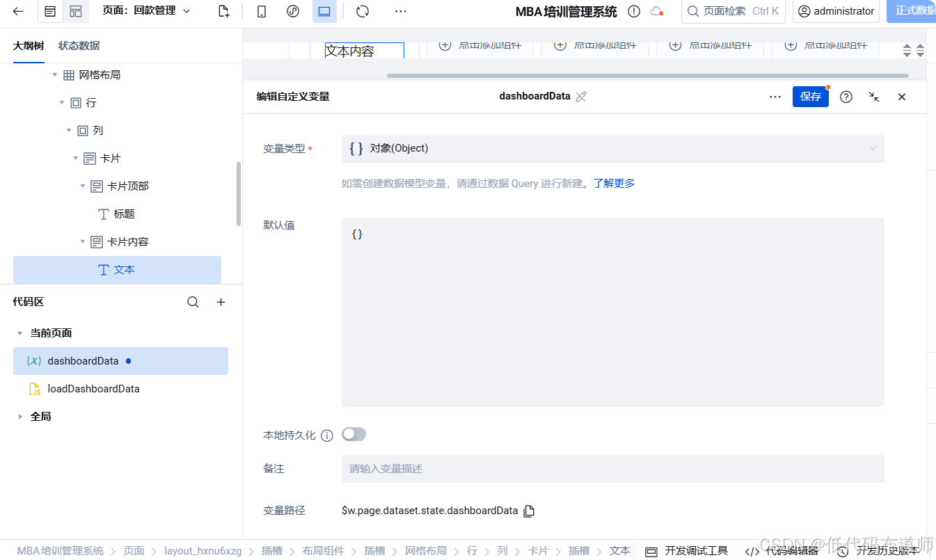Click the new page icon

click(x=223, y=11)
